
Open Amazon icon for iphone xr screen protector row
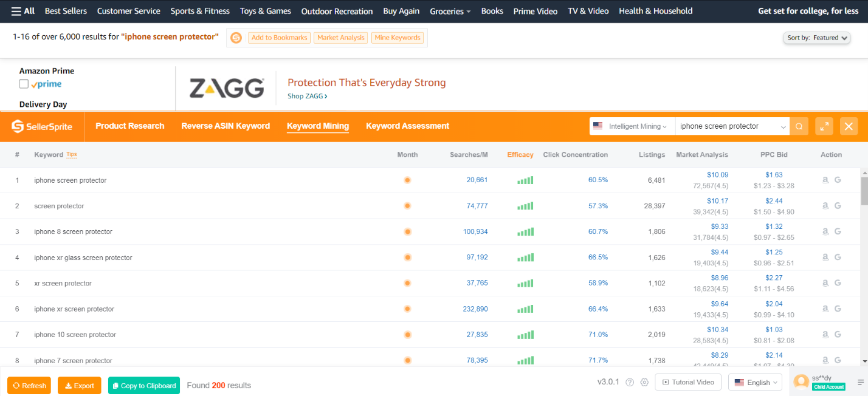point(825,309)
